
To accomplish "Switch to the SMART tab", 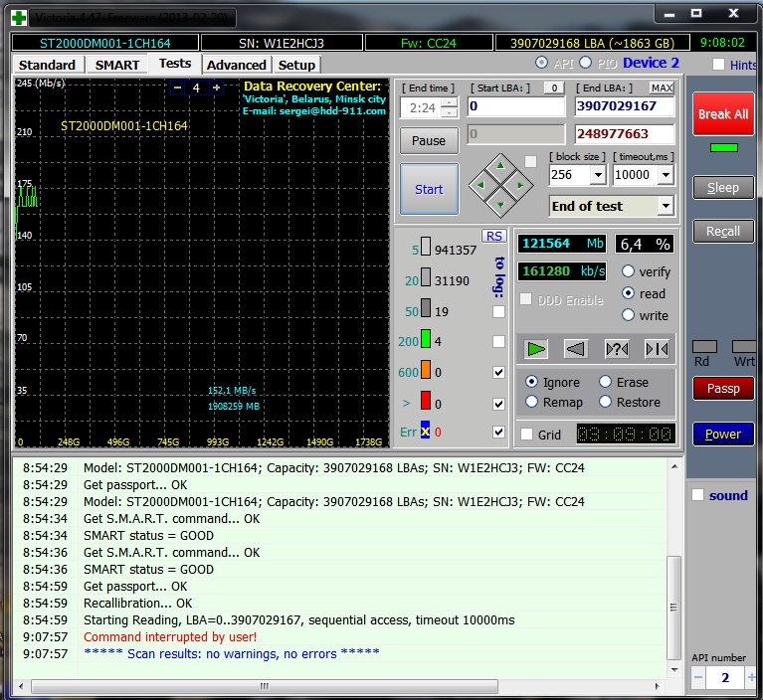I will [117, 65].
